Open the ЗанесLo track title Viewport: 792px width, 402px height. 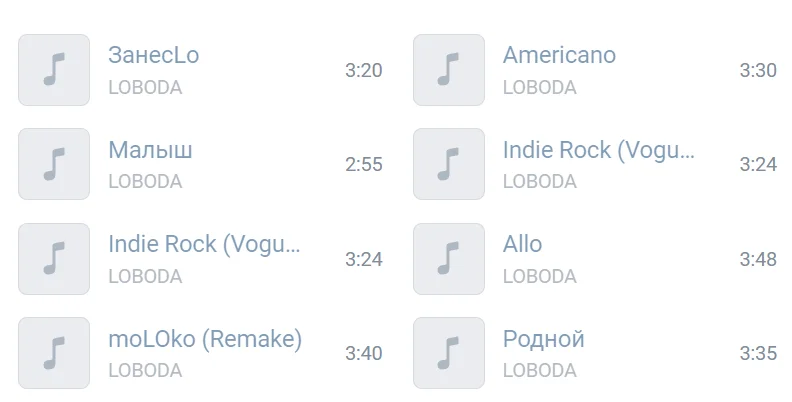[x=154, y=55]
